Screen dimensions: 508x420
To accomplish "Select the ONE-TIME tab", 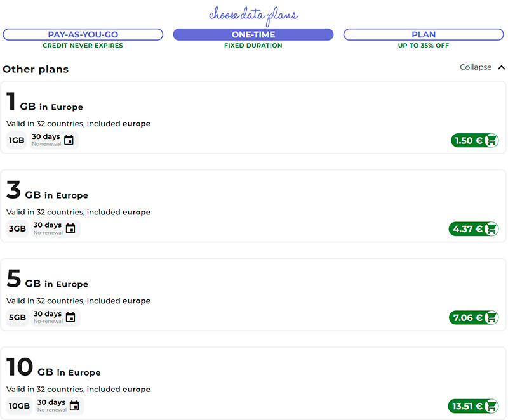I will click(253, 34).
